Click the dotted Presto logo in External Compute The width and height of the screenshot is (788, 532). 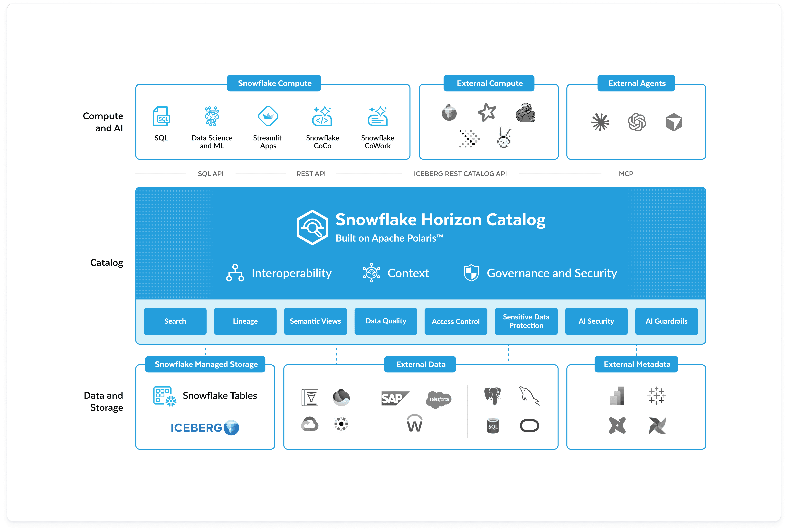click(x=469, y=139)
